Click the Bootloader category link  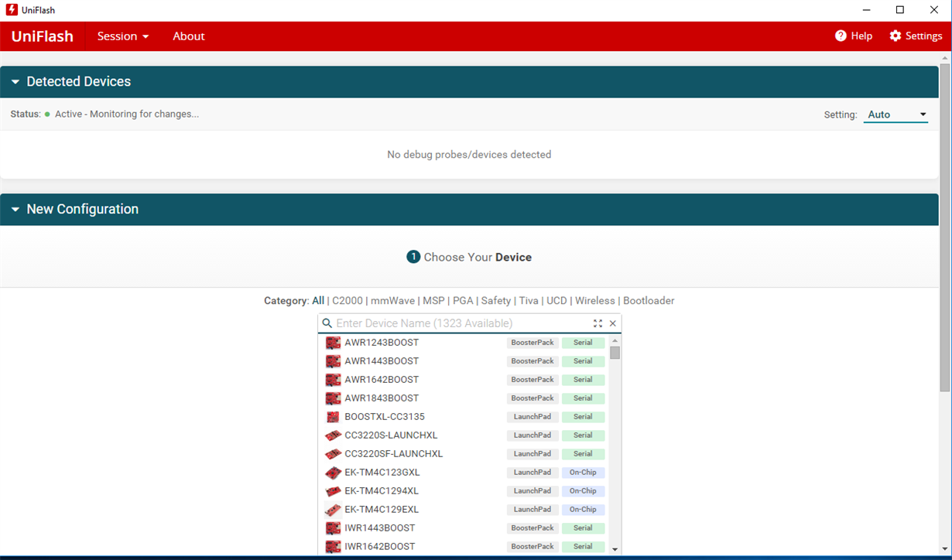(649, 300)
